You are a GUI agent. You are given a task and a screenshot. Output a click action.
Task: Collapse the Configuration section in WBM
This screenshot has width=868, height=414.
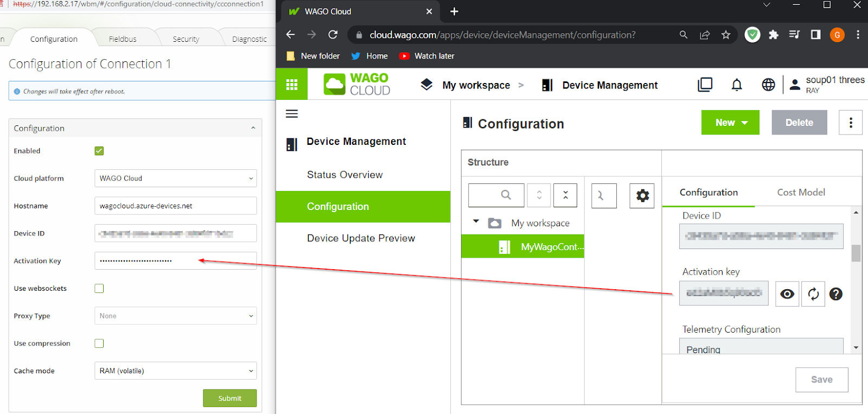[x=253, y=128]
